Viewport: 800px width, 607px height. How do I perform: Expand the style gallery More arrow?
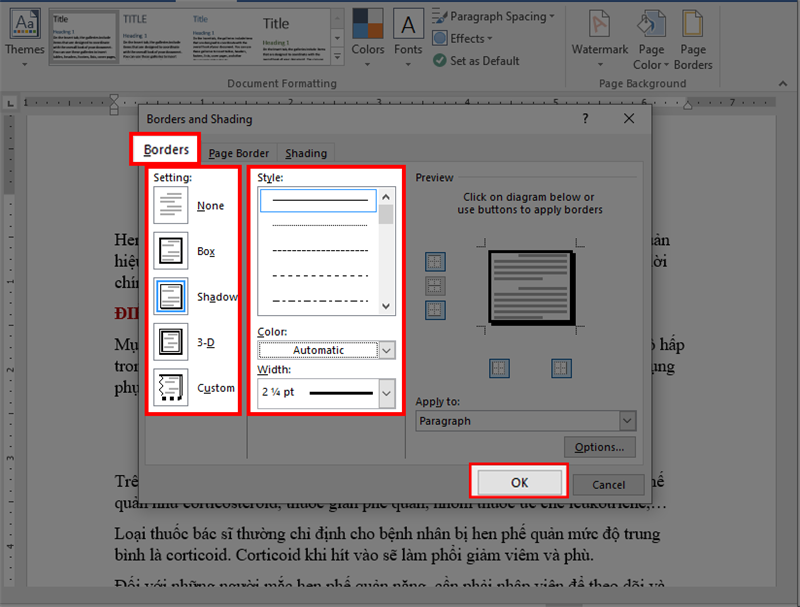click(337, 56)
